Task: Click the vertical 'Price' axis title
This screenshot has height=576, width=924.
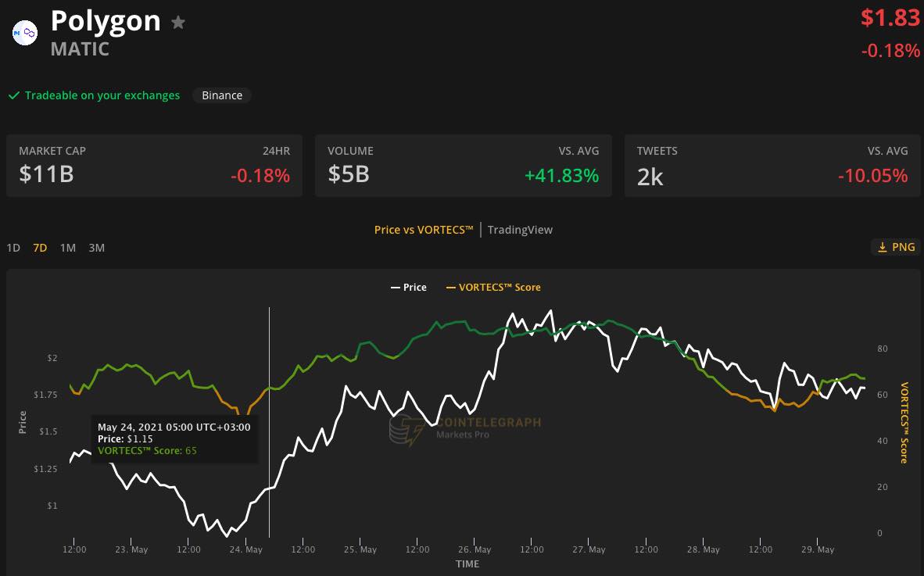Action: 23,422
